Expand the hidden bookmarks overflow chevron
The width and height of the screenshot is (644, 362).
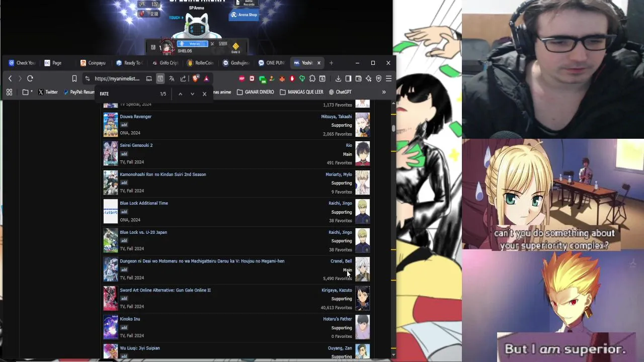(x=384, y=92)
